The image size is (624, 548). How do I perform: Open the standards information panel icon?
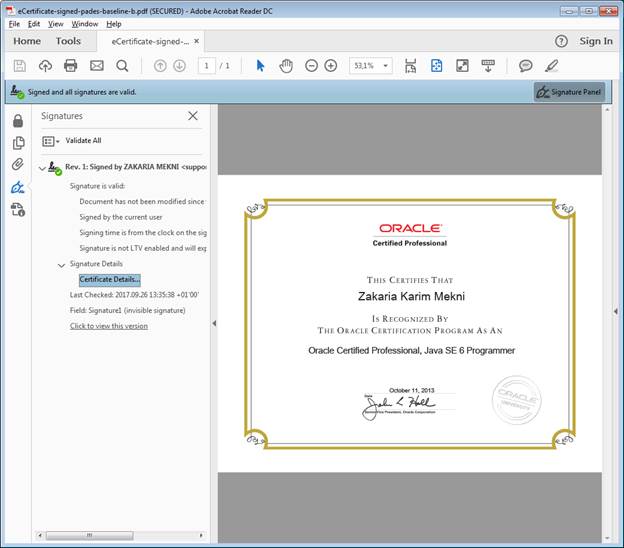point(18,209)
